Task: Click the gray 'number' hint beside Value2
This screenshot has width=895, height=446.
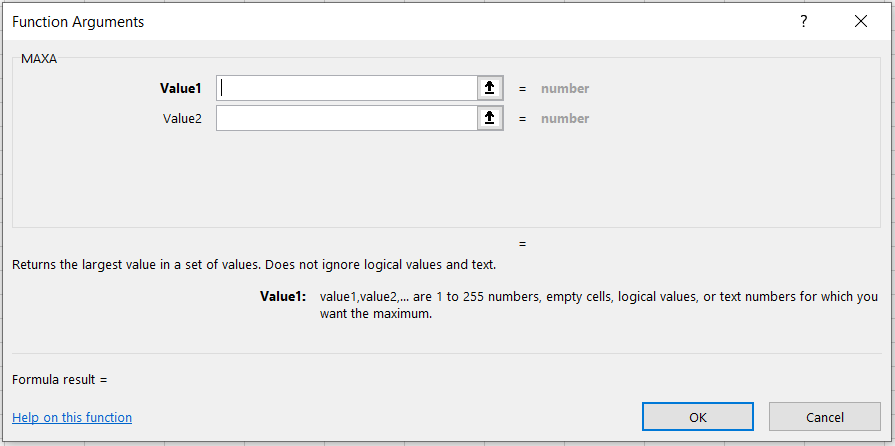Action: [x=565, y=118]
